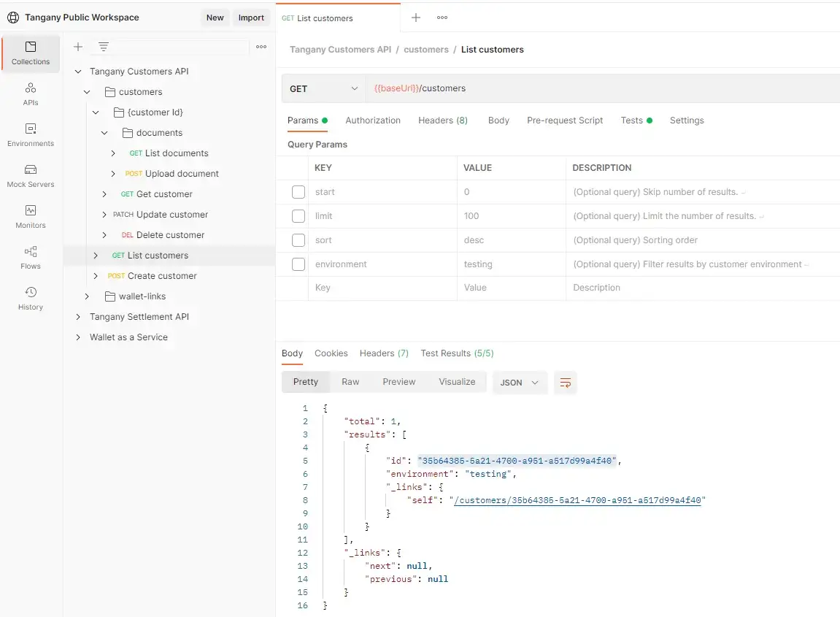Select the Params tab

tap(307, 120)
